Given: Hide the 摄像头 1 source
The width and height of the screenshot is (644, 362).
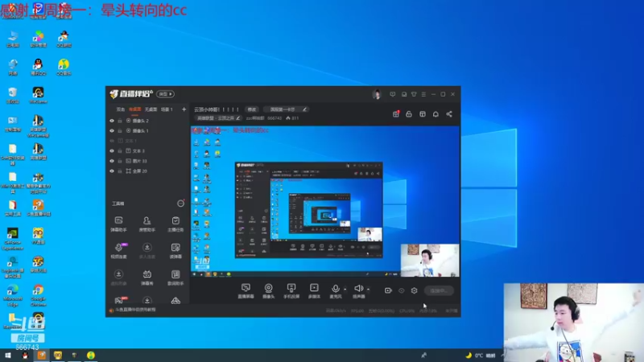Looking at the screenshot, I should click(112, 130).
